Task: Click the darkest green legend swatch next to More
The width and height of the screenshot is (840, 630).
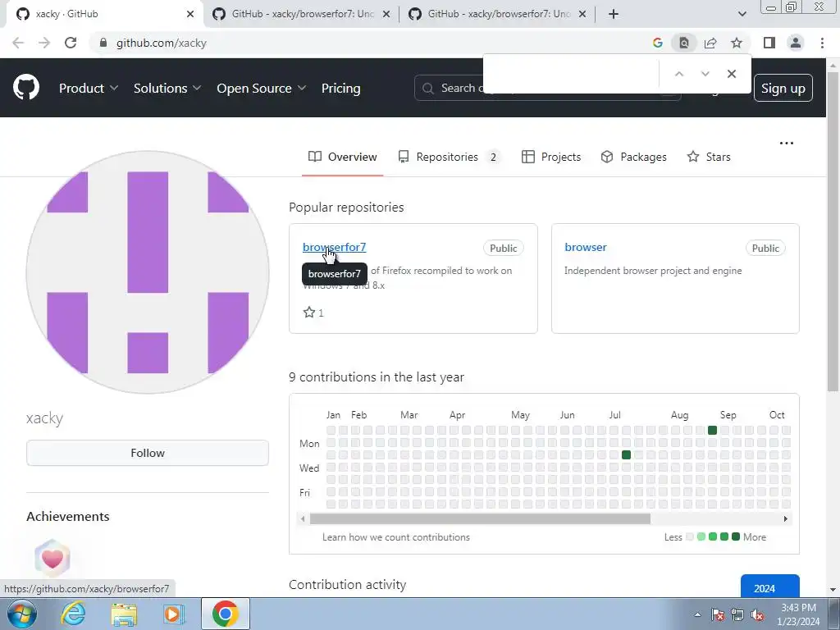Action: (x=736, y=536)
